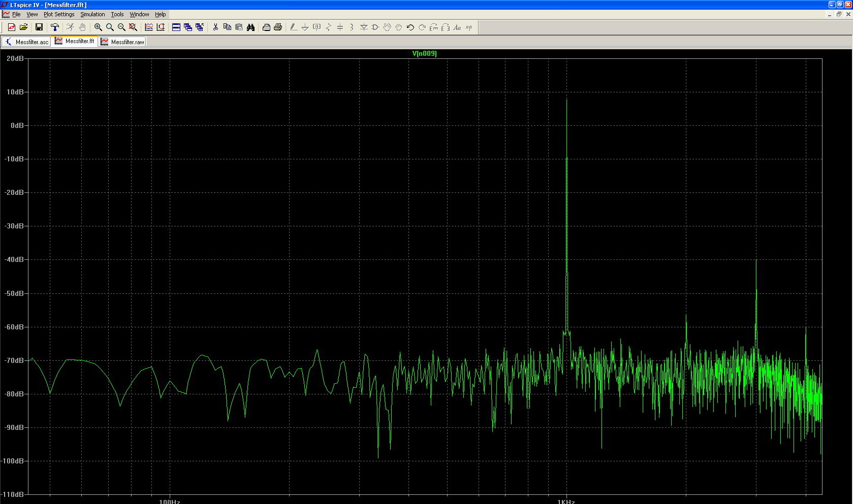The image size is (853, 504).
Task: Click the Label Net icon
Action: click(317, 27)
